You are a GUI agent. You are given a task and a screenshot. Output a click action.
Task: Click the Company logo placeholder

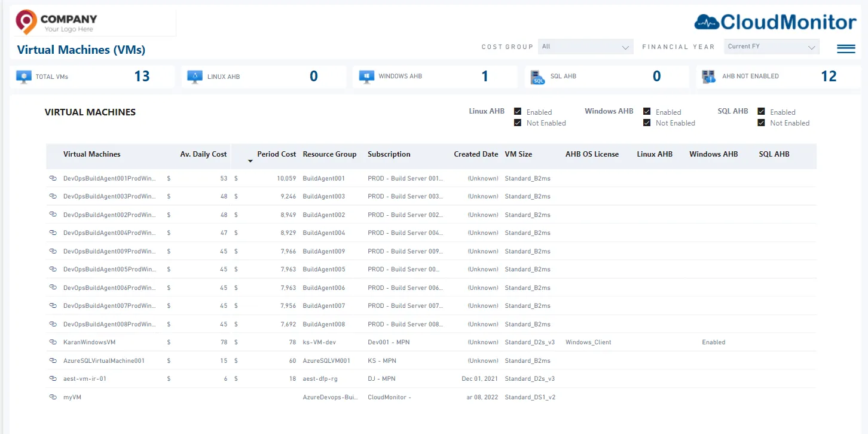click(x=56, y=22)
